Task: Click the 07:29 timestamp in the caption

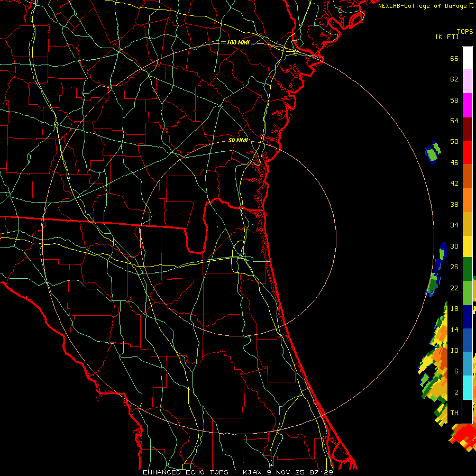Action: point(321,472)
